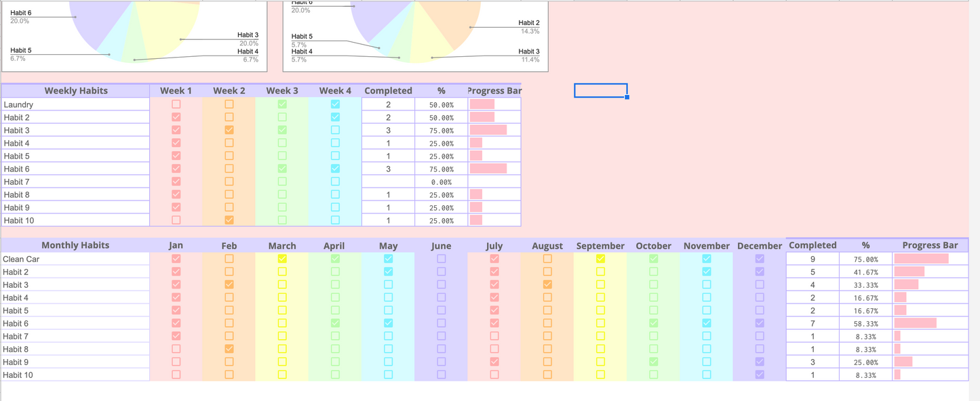The width and height of the screenshot is (980, 401).
Task: Uncheck monthly Habit 8 Feb checkbox
Action: tap(229, 349)
